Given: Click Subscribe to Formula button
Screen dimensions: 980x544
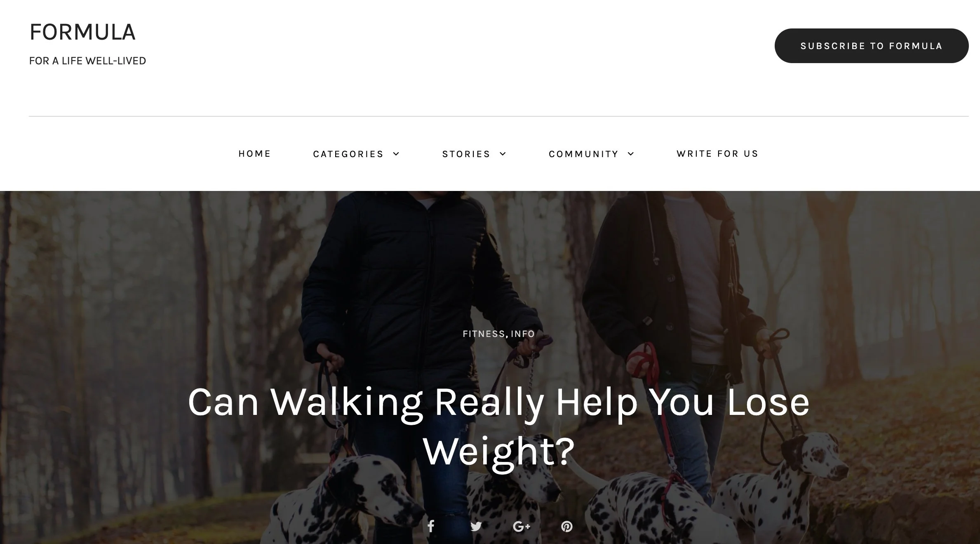Looking at the screenshot, I should 872,46.
